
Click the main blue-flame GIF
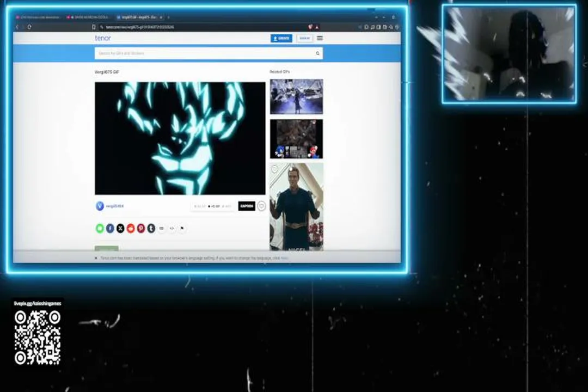[180, 138]
